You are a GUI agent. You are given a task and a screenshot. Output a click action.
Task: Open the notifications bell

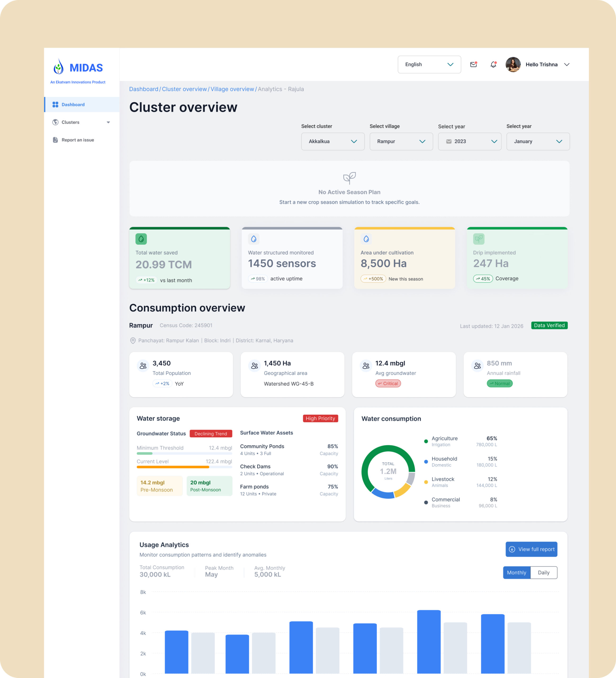point(493,65)
